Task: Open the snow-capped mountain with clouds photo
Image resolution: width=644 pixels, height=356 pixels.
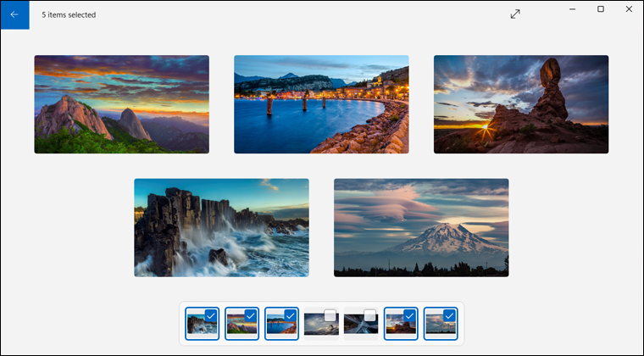Action: coord(421,227)
